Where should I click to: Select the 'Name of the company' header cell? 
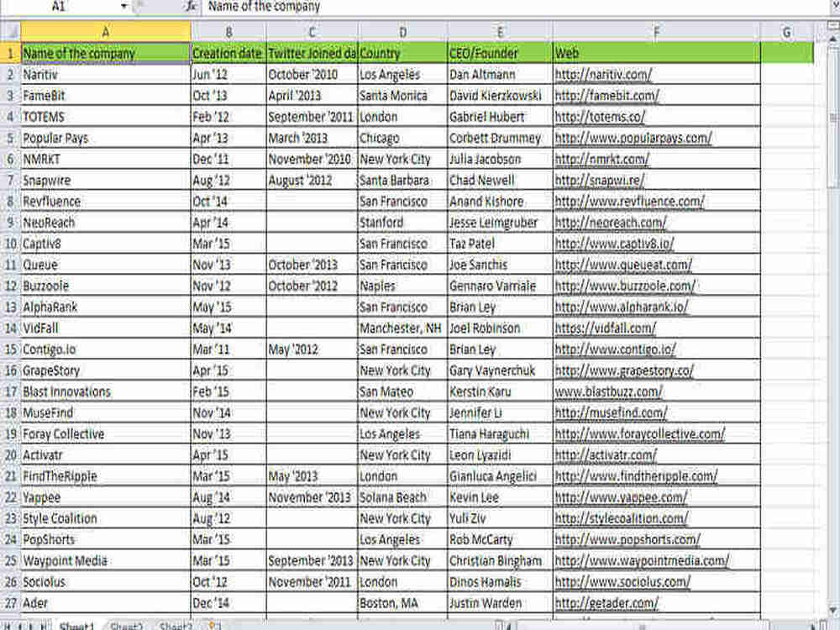(x=106, y=53)
